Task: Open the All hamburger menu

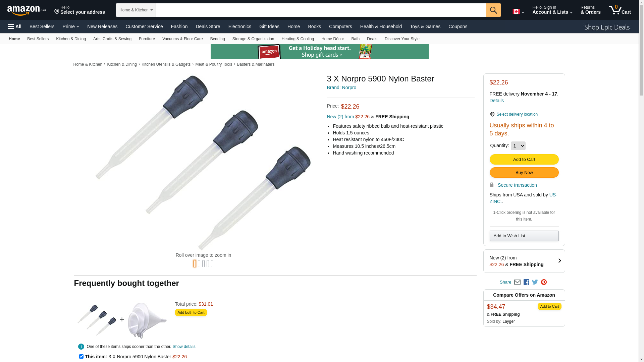Action: point(15,26)
